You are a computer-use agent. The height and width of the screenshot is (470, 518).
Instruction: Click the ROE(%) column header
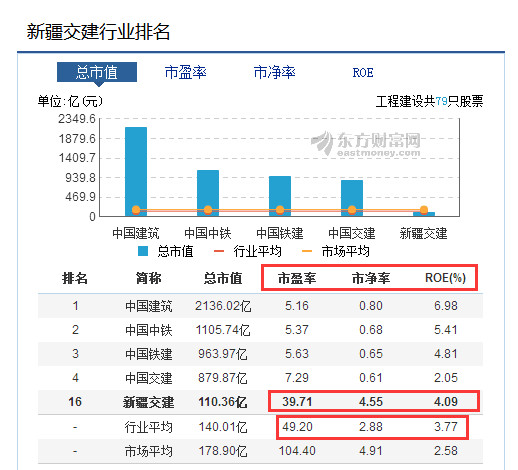click(445, 278)
